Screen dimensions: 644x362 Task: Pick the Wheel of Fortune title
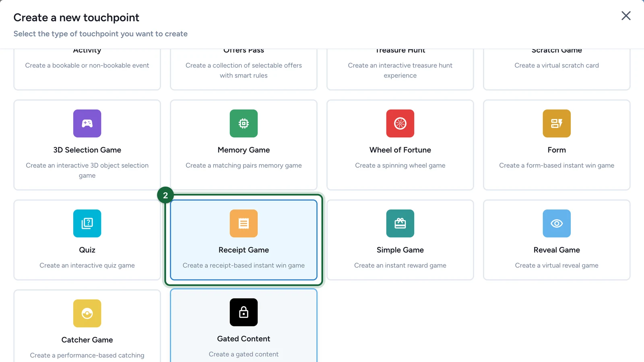tap(400, 150)
